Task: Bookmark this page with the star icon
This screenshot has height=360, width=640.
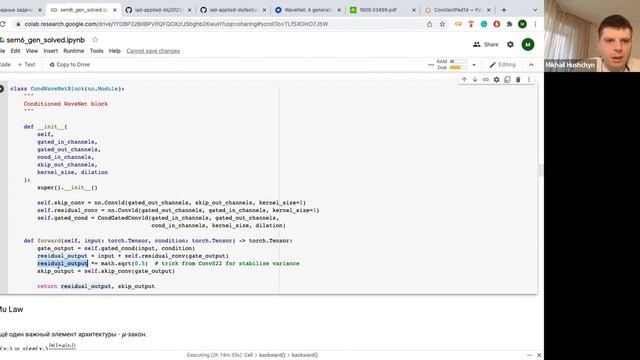Action: tap(442, 24)
